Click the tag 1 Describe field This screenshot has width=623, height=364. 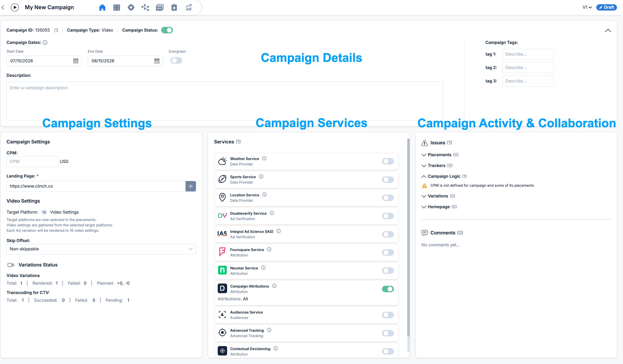528,54
